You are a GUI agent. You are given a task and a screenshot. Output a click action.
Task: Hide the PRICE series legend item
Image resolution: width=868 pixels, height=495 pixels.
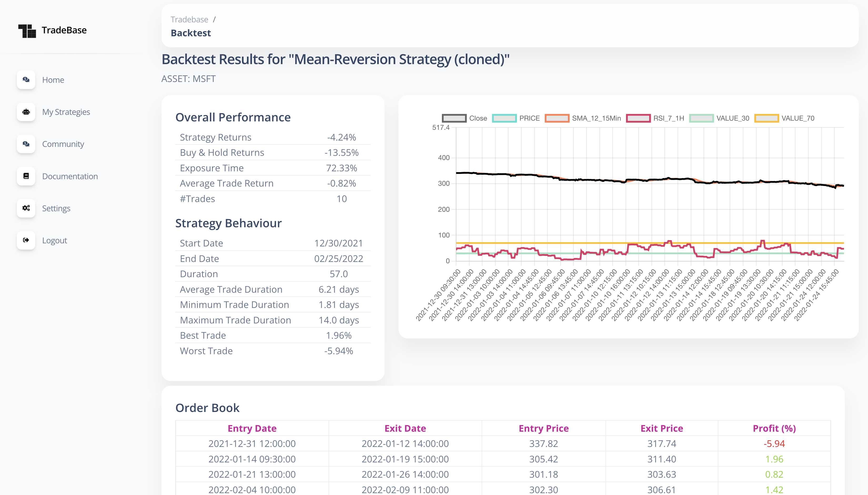coord(504,118)
